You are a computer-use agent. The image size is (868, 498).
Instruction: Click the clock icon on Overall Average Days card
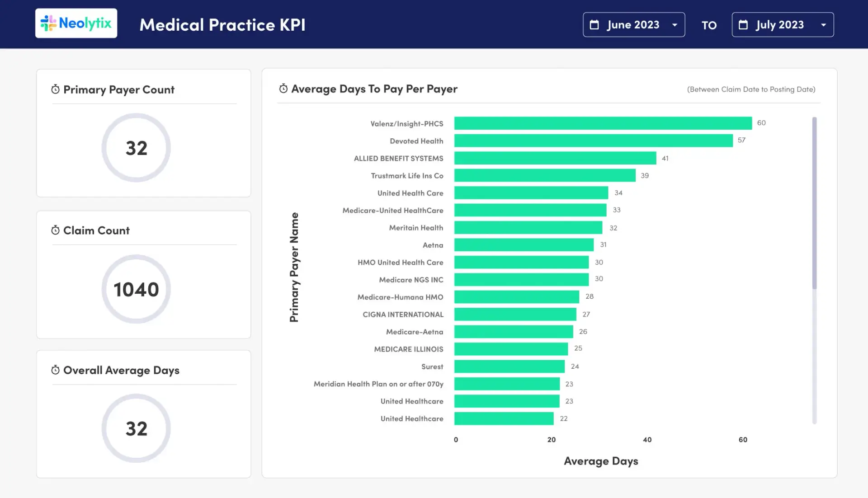(x=55, y=370)
